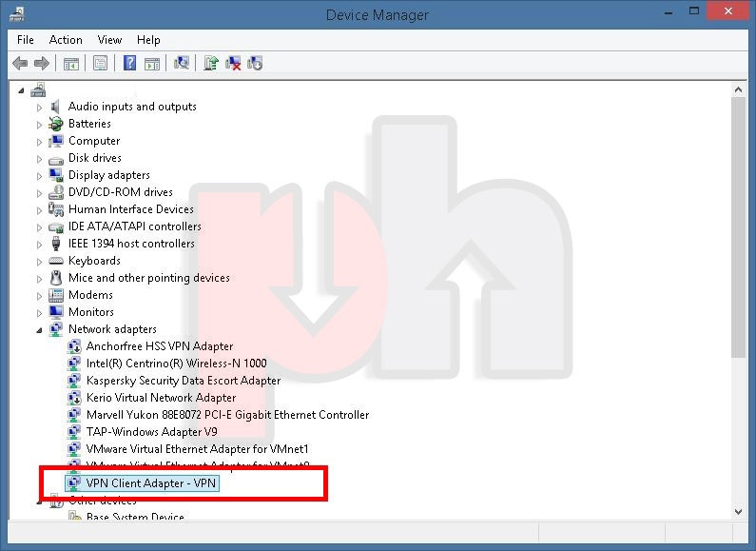Screen dimensions: 756x551
Task: Click the Update Driver Software toolbar icon
Action: (211, 63)
